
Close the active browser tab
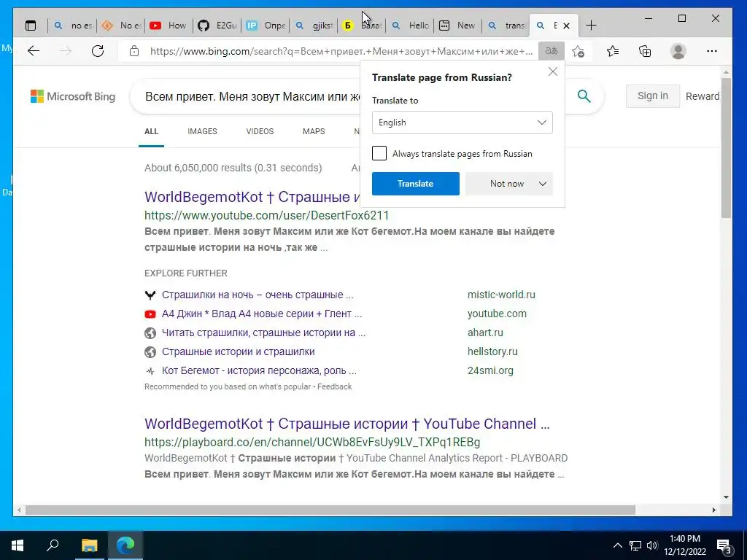pos(566,26)
